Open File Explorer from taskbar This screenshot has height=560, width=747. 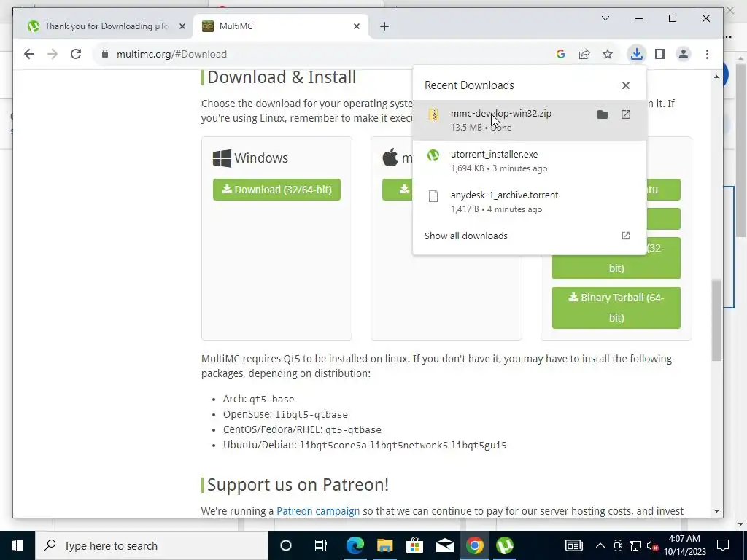[385, 545]
